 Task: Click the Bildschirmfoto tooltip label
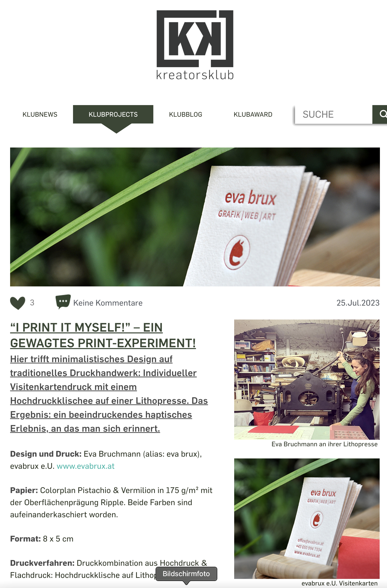click(186, 574)
